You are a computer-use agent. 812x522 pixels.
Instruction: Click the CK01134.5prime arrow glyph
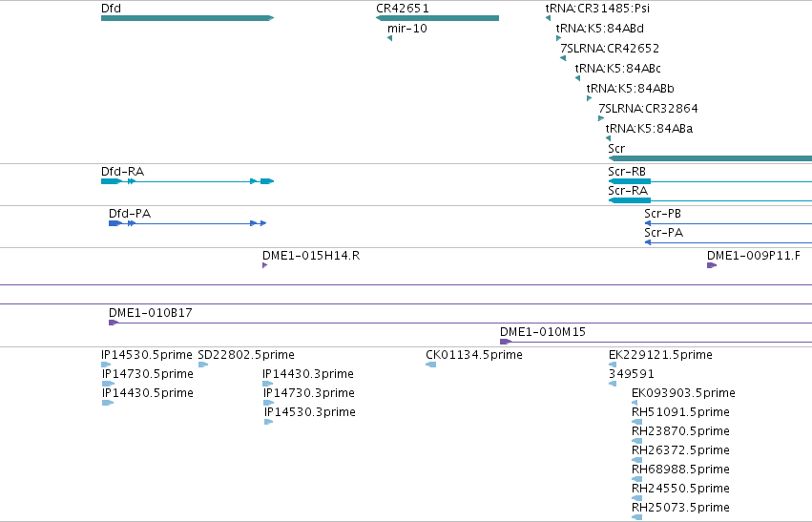coord(431,365)
